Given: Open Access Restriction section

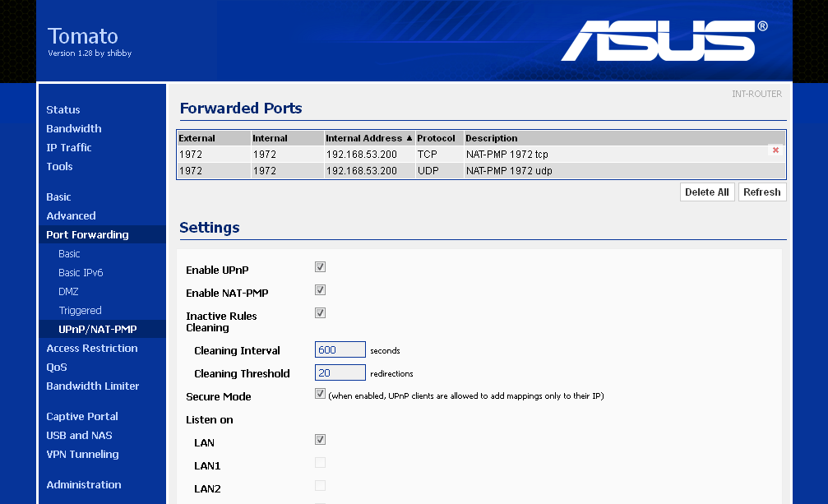Looking at the screenshot, I should click(x=92, y=349).
